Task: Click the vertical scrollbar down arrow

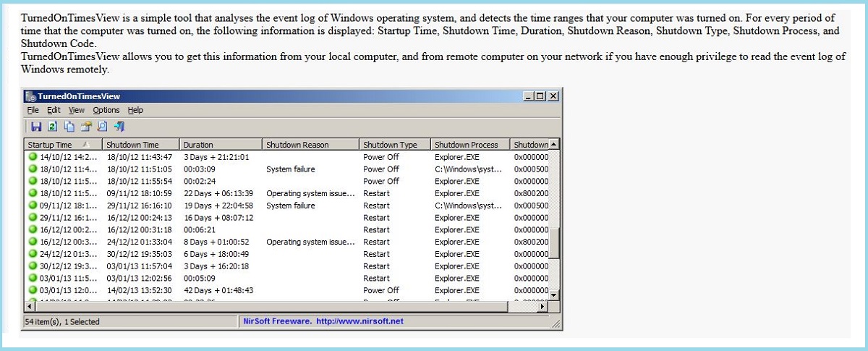Action: 554,295
